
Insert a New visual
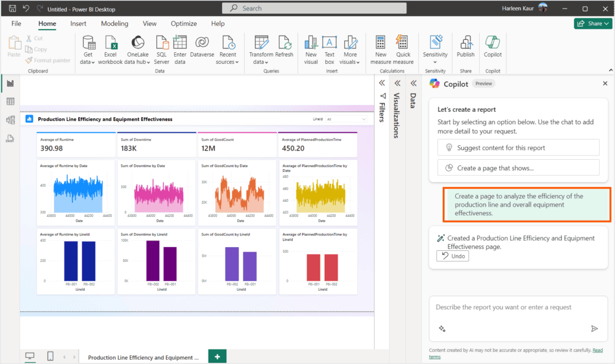point(311,50)
